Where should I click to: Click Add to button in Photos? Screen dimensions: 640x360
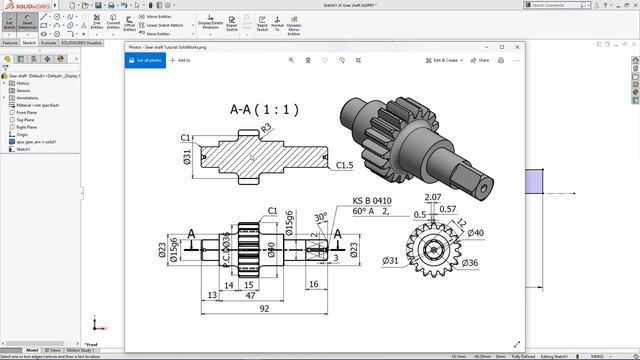click(x=180, y=60)
